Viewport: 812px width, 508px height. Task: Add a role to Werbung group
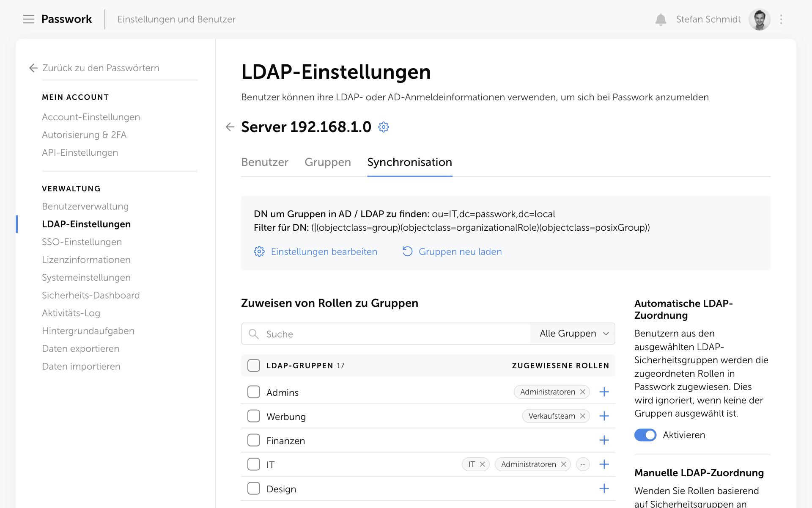(604, 416)
